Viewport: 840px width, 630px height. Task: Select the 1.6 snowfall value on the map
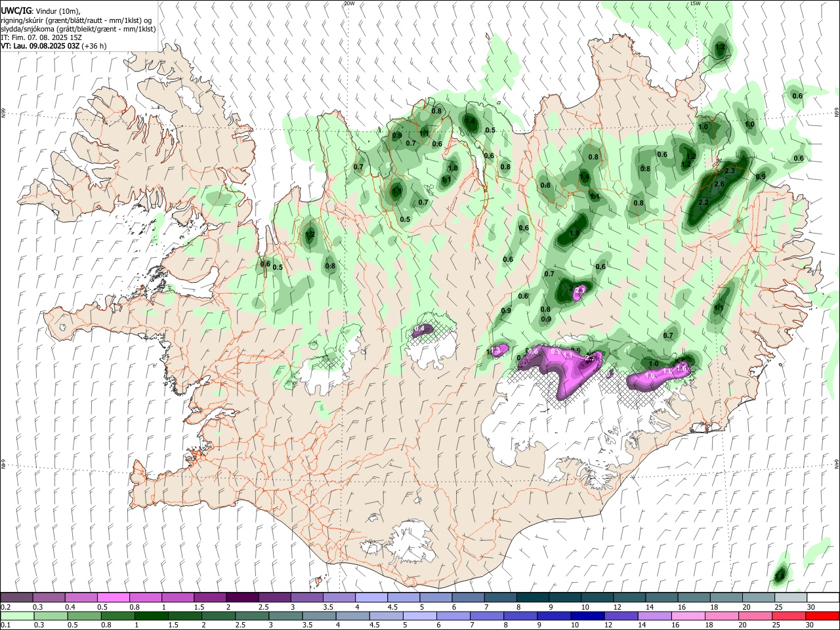[681, 369]
